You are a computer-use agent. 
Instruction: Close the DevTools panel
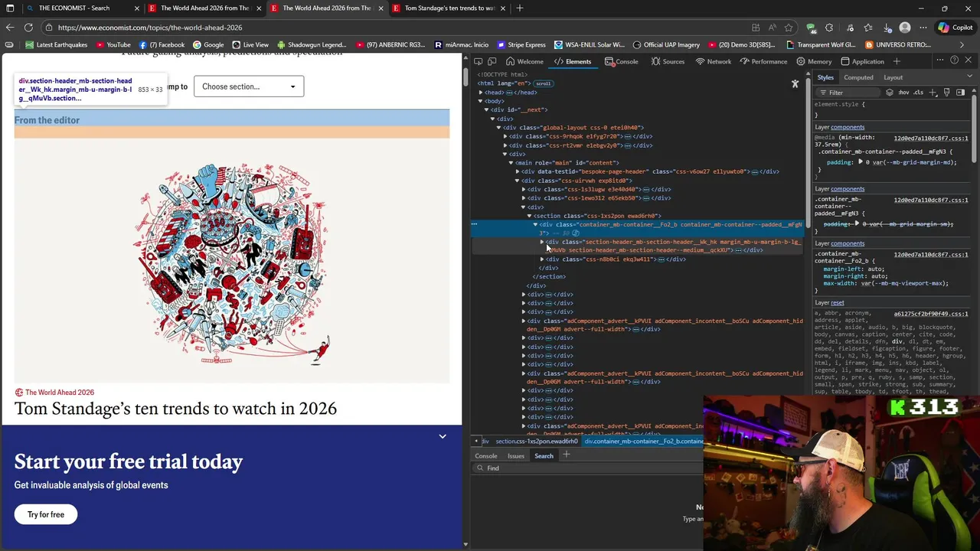click(968, 60)
